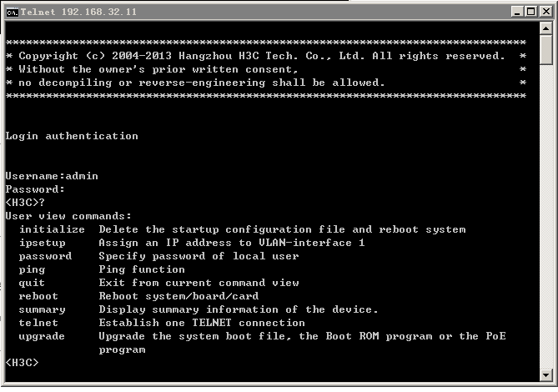Open the system menu icon in title bar
The width and height of the screenshot is (558, 392).
point(12,12)
